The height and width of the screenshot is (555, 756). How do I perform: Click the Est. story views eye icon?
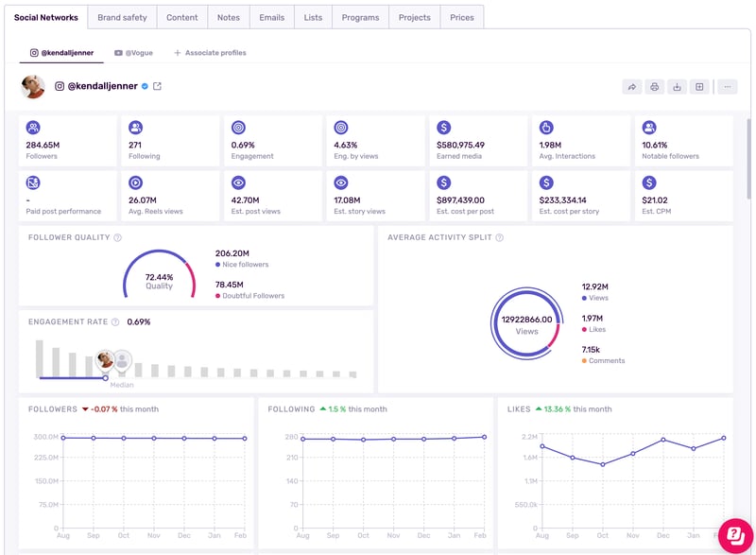tap(341, 182)
